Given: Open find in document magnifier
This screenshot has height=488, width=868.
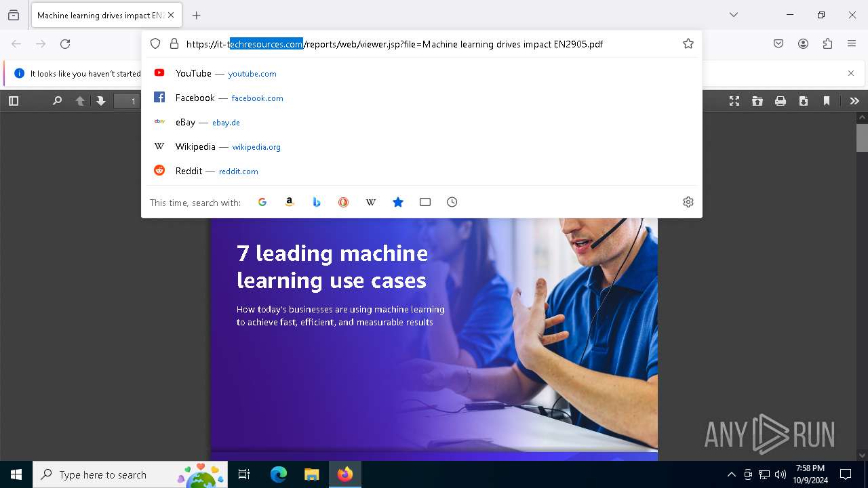Looking at the screenshot, I should (58, 101).
